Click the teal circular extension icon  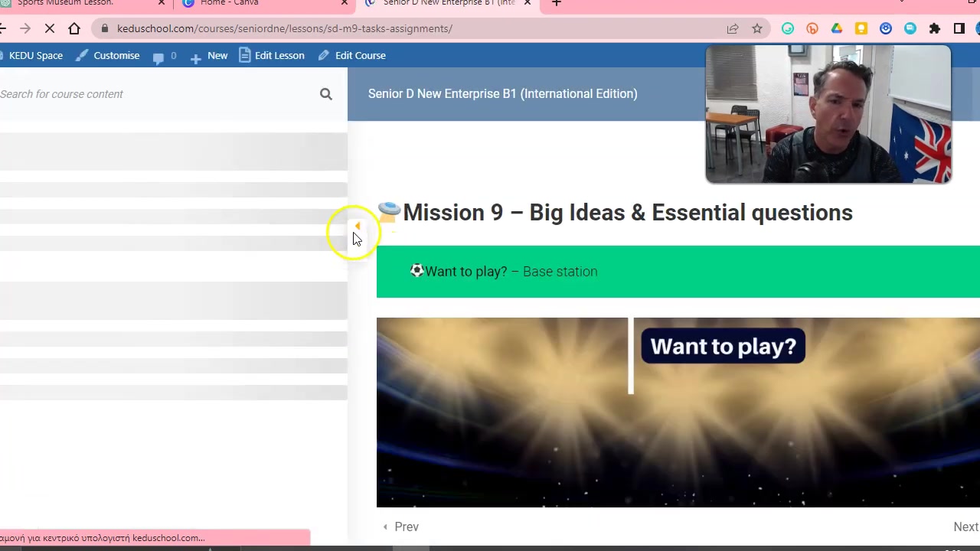pos(910,28)
